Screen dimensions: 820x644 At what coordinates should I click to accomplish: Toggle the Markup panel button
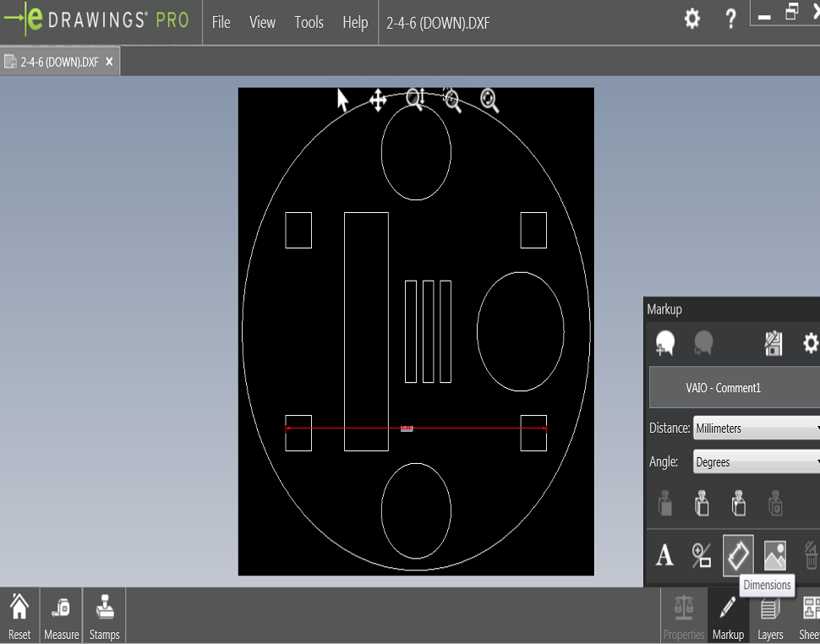pos(728,617)
